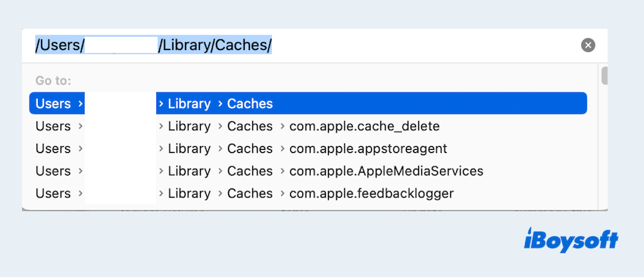Choose the com.apple.feedbacklogger suggestion row
The image size is (644, 277).
(308, 193)
